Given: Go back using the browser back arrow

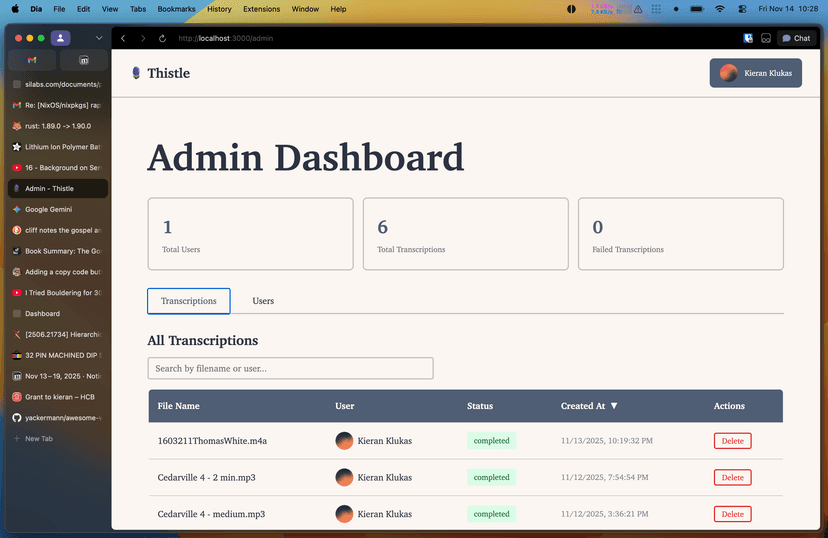Looking at the screenshot, I should (x=123, y=38).
